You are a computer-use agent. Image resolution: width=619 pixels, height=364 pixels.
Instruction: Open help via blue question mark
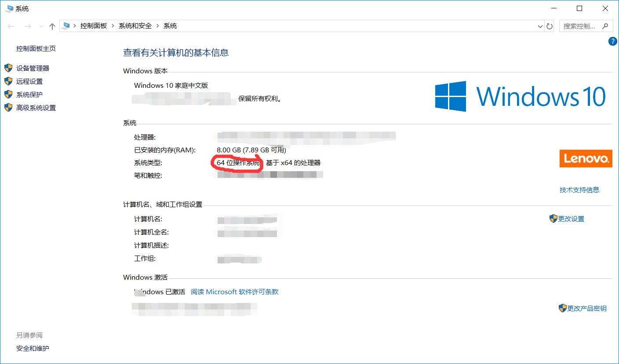pyautogui.click(x=612, y=41)
